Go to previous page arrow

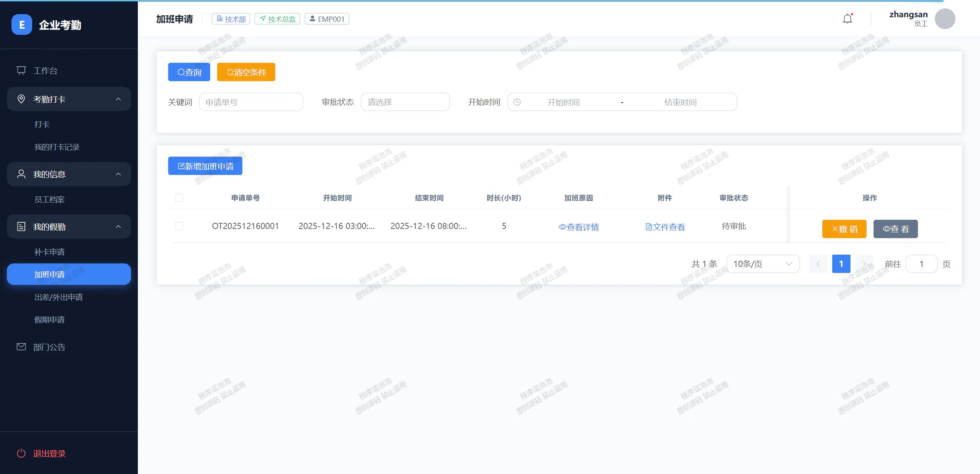click(x=818, y=264)
